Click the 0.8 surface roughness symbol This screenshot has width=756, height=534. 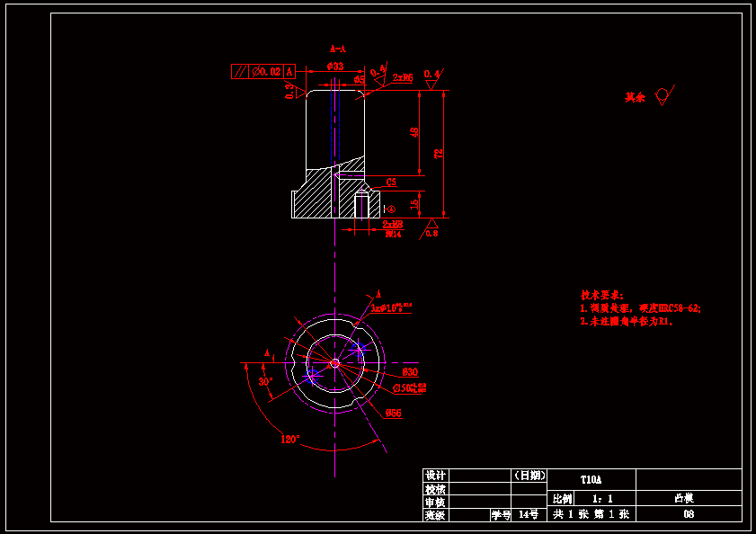431,229
